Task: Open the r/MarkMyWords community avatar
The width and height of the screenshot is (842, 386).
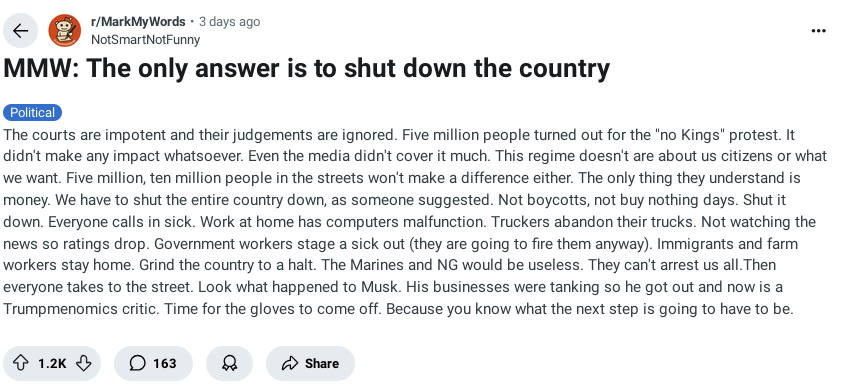Action: (64, 31)
